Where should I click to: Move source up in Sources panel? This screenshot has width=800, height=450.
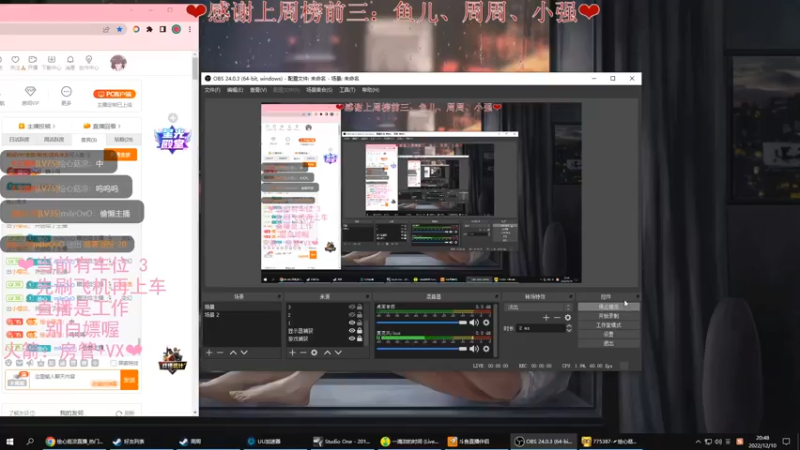(327, 353)
